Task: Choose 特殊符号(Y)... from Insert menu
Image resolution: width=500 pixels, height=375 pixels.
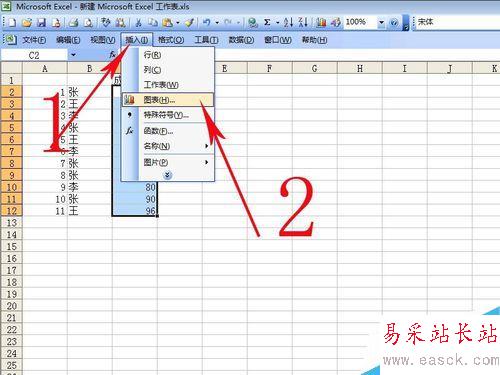Action: point(168,115)
